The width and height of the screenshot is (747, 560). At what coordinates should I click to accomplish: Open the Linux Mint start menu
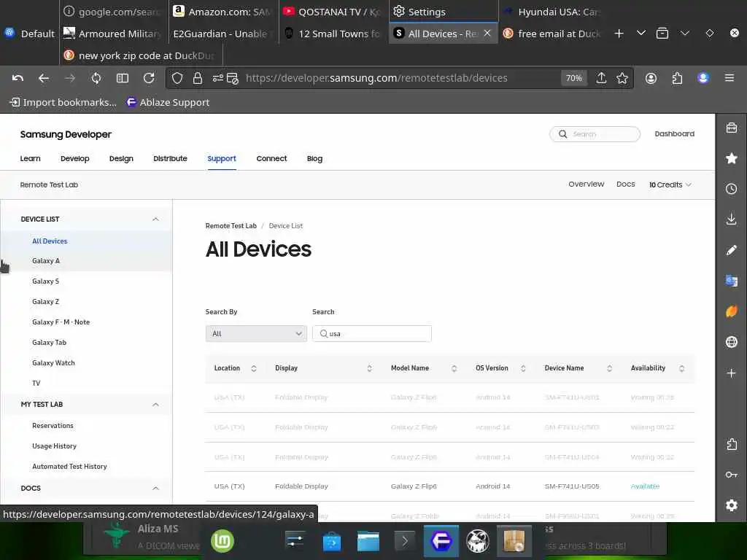coord(222,542)
